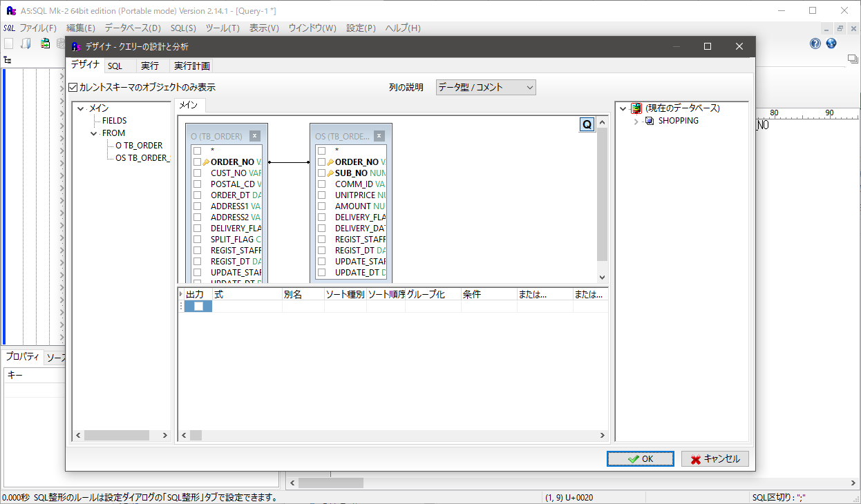Click the blue globe icon near window top right
This screenshot has height=504, width=861.
click(x=831, y=43)
